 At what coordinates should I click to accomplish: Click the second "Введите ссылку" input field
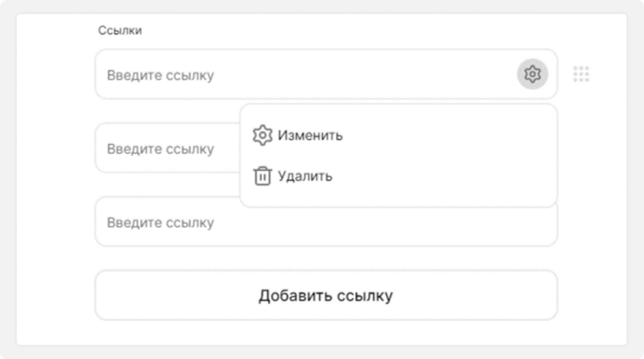[166, 149]
